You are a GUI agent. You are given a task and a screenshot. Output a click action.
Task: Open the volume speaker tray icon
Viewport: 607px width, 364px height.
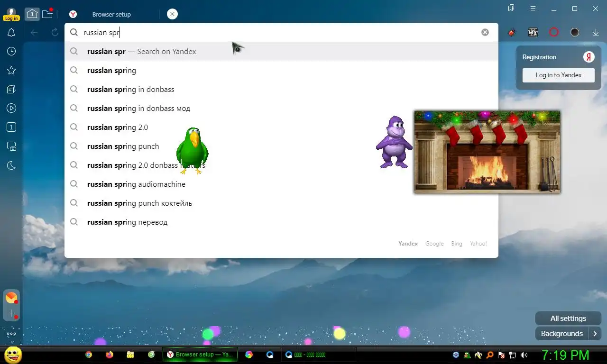point(524,355)
